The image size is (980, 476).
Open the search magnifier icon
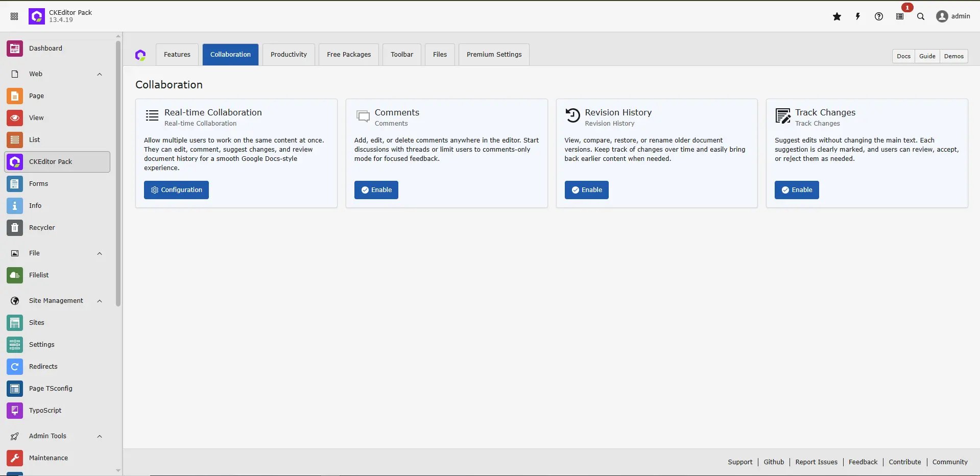(921, 16)
